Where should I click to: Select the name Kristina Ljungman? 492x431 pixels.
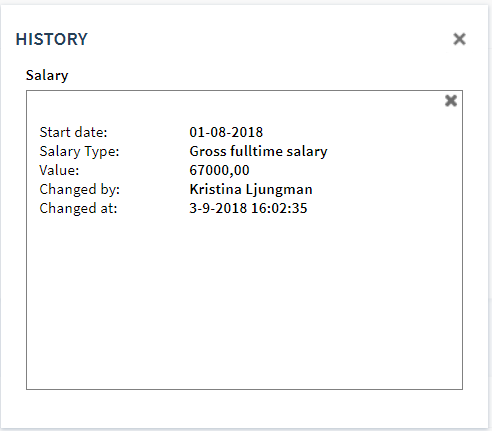[251, 189]
